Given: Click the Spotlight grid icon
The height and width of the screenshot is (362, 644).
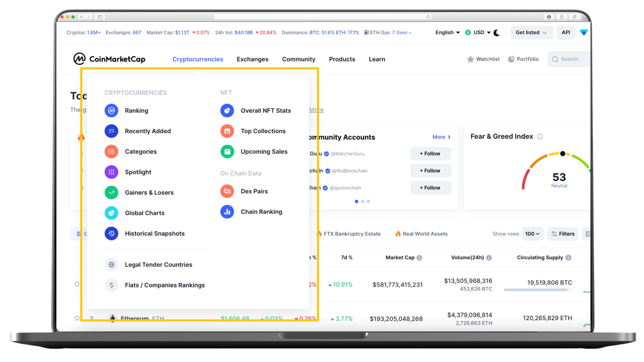Looking at the screenshot, I should point(111,172).
